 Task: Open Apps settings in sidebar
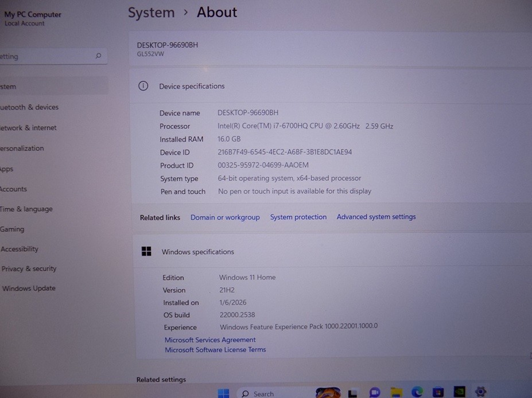coord(6,169)
